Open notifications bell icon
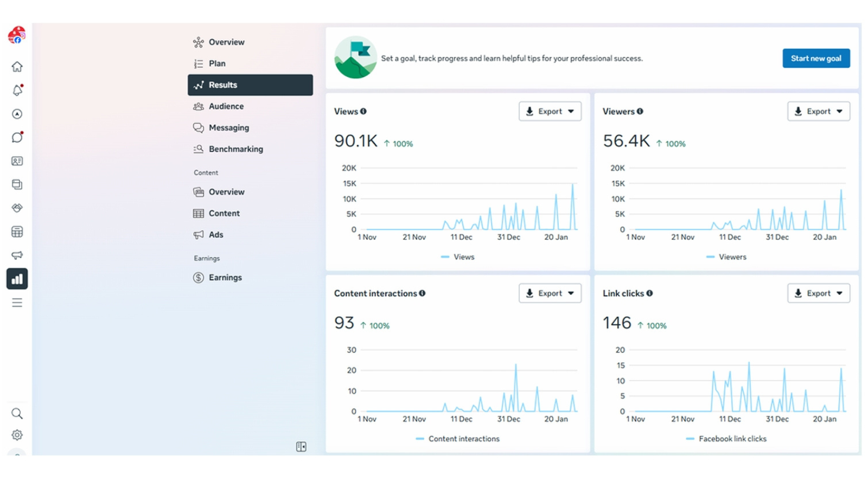Screen dimensions: 868x487 tap(17, 91)
